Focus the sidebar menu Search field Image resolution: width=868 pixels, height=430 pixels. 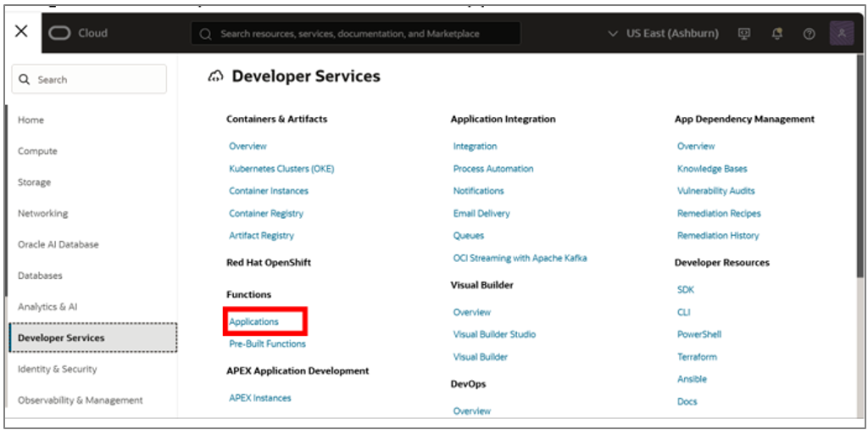89,79
